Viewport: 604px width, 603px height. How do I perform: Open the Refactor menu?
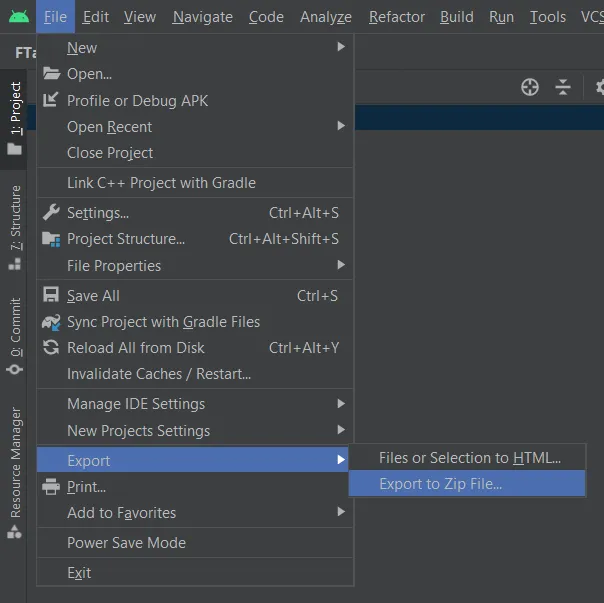click(397, 17)
